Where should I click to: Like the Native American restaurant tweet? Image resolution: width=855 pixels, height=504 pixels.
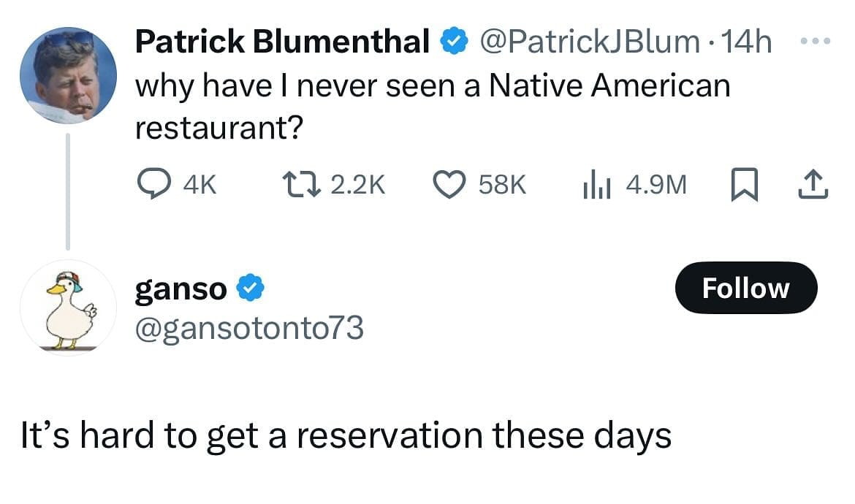point(451,185)
